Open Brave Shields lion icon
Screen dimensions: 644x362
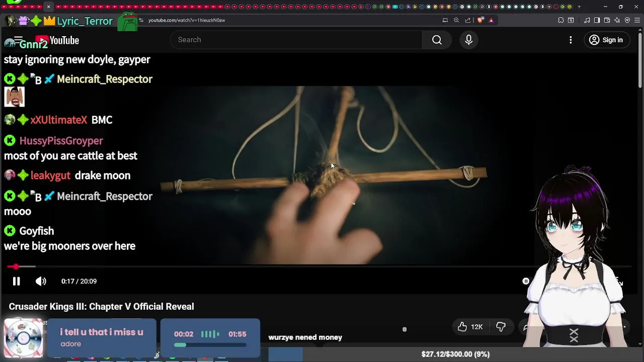(480, 20)
